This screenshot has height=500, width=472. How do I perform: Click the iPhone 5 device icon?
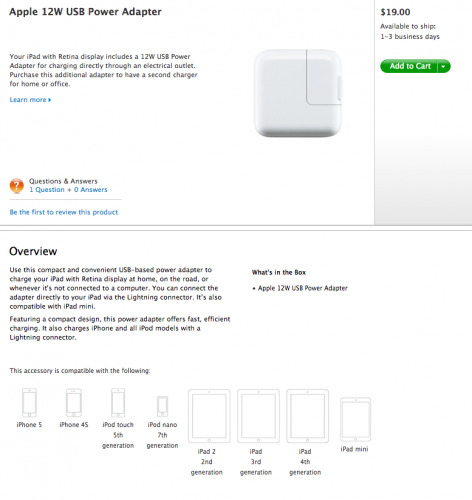[29, 402]
